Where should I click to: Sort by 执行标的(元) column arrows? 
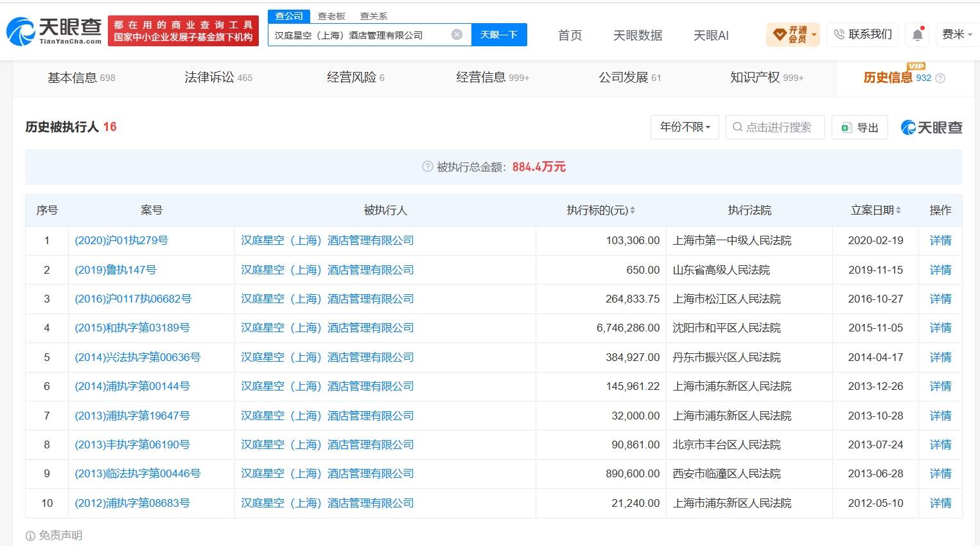point(633,211)
